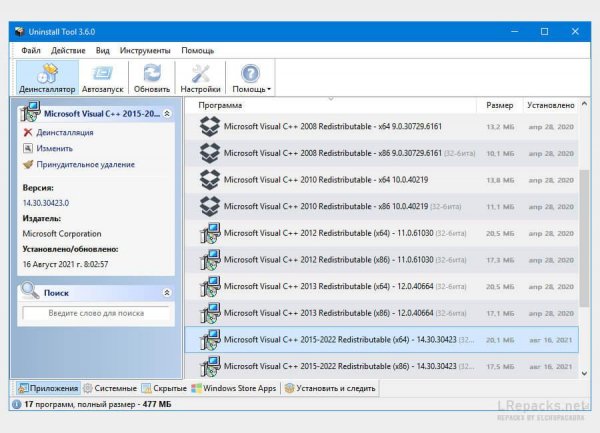600x433 pixels.
Task: Open Настройки from the toolbar
Action: (200, 78)
